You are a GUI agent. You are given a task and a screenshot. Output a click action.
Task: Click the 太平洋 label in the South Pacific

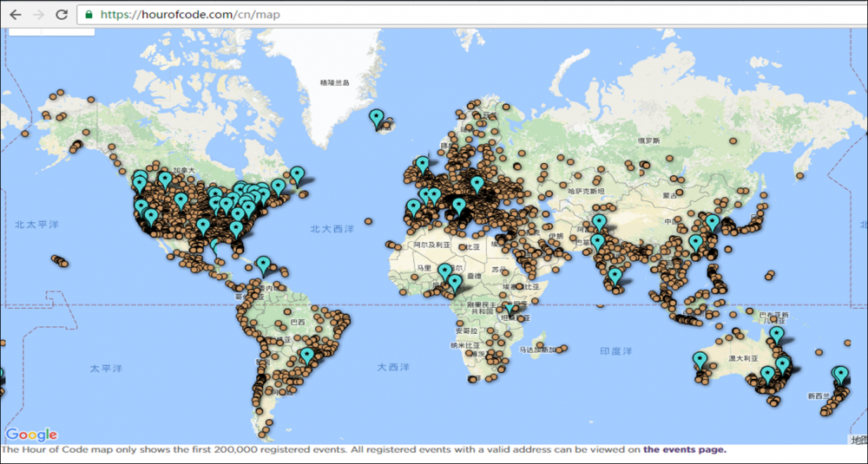point(106,368)
